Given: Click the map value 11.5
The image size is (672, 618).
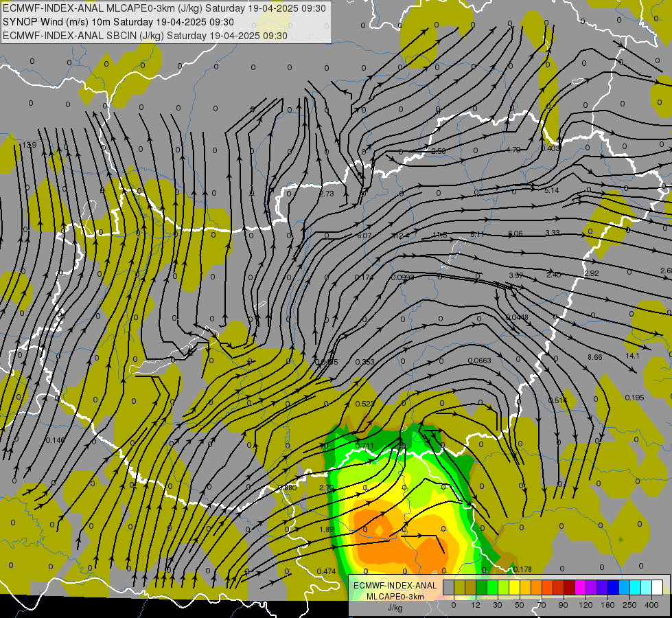Looking at the screenshot, I should pyautogui.click(x=440, y=235).
